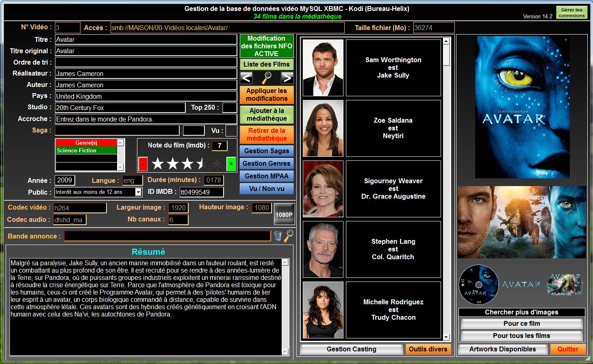Screen dimensions: 593x364
Task: Decrease rating with red minus button
Action: (143, 164)
